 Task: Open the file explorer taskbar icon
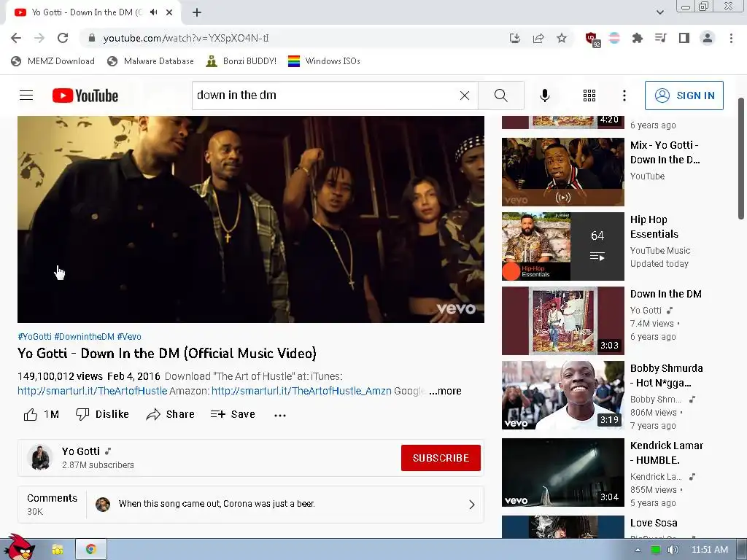click(x=57, y=550)
